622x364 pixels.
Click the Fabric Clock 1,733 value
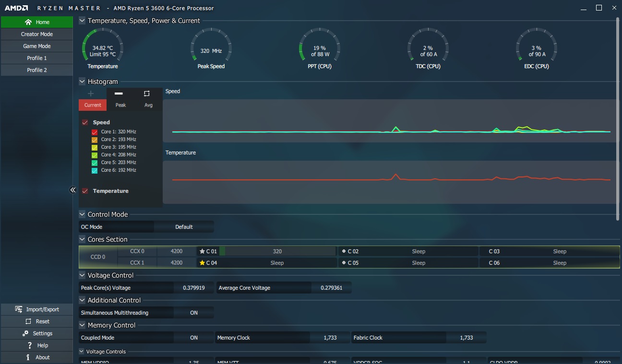[x=466, y=338]
